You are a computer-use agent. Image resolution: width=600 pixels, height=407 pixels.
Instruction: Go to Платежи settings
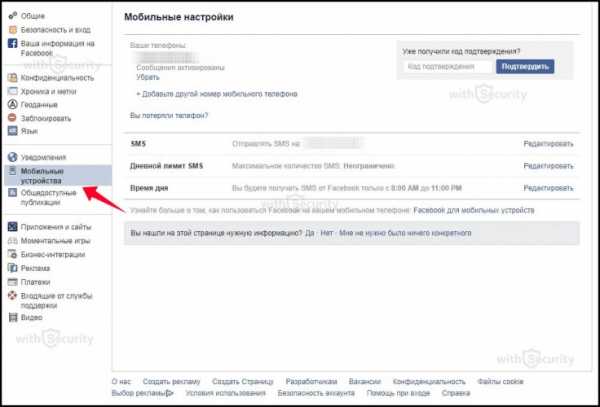[x=35, y=282]
